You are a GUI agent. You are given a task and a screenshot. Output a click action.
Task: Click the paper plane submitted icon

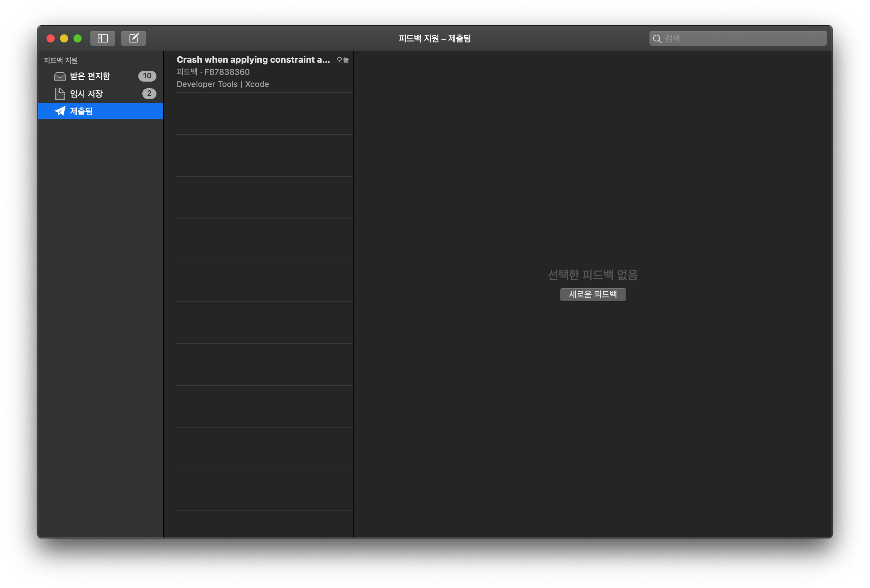click(60, 111)
